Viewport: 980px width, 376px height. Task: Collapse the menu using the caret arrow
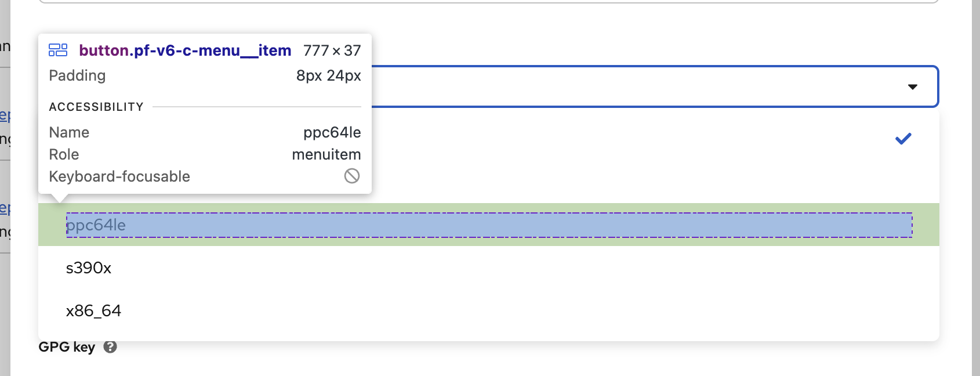coord(912,87)
